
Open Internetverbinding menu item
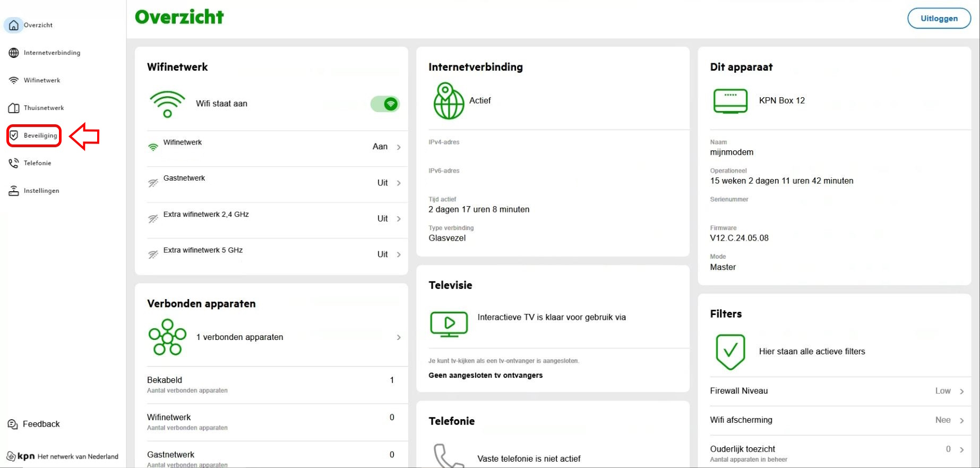(x=52, y=53)
